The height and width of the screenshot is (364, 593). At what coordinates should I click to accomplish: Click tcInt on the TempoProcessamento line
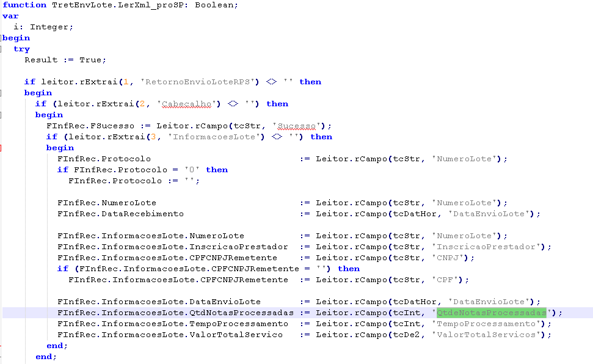point(406,324)
